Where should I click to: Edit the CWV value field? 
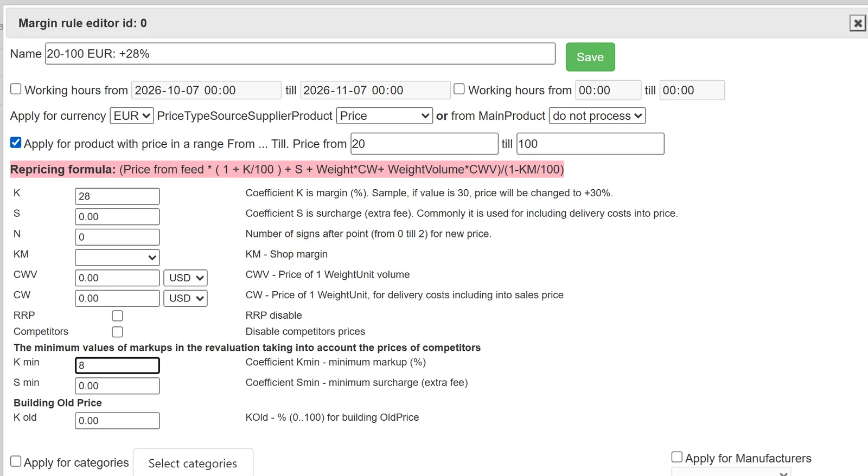tap(117, 278)
